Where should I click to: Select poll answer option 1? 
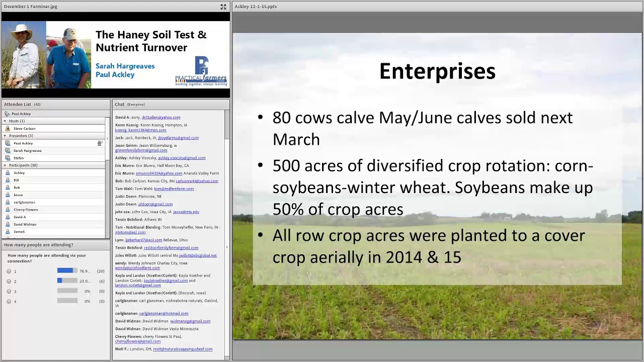(x=9, y=271)
